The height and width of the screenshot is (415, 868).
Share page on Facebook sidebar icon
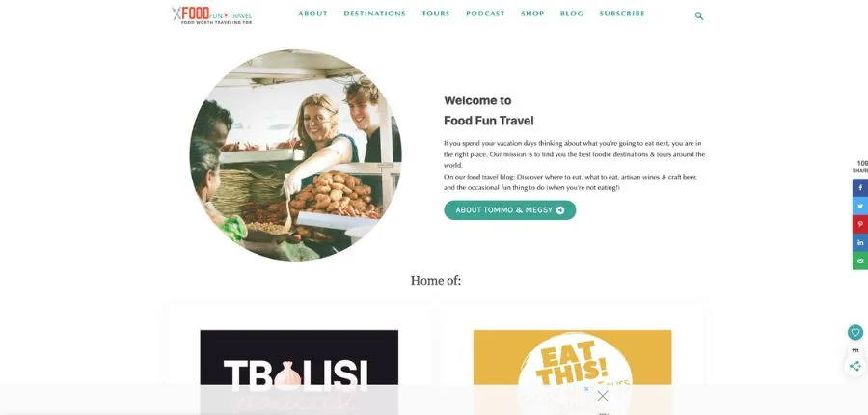click(x=860, y=188)
